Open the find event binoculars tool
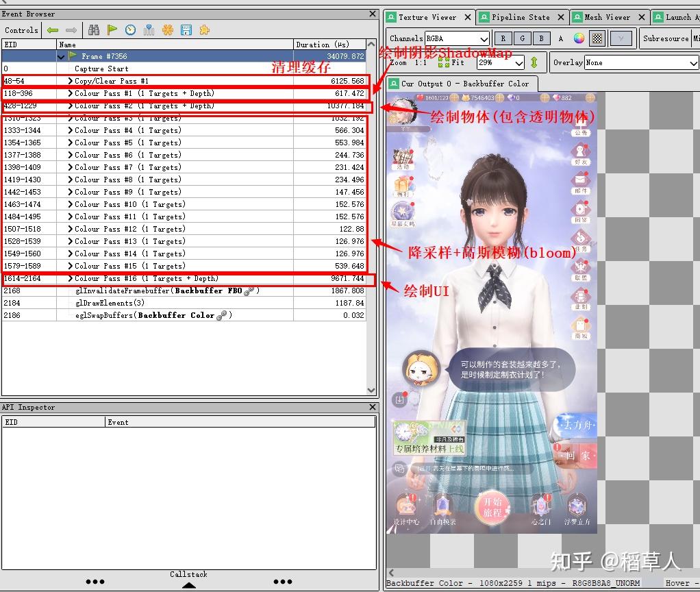Image resolution: width=700 pixels, height=592 pixels. 94,30
